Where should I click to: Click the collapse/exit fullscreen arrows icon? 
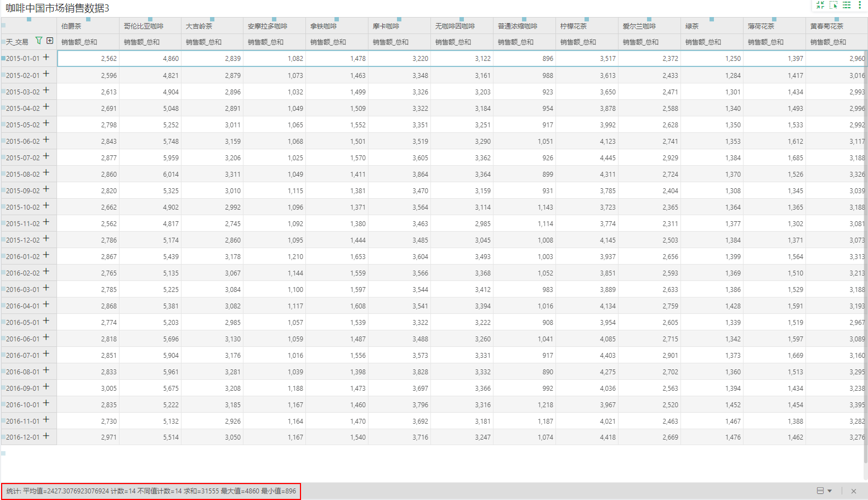[820, 5]
